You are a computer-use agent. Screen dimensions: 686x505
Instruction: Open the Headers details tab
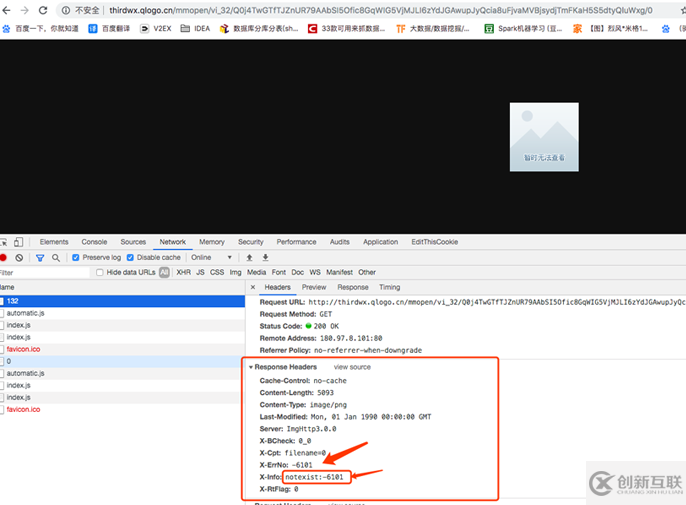[277, 288]
